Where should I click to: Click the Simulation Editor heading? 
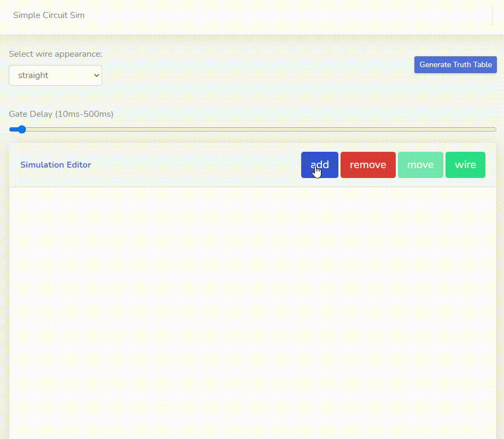(x=56, y=165)
